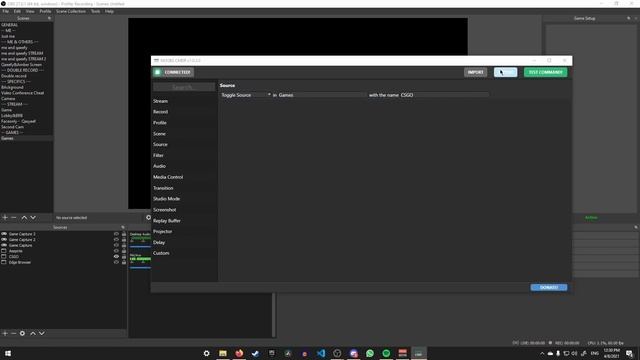
Task: Move source down in Sources list
Action: 42,333
